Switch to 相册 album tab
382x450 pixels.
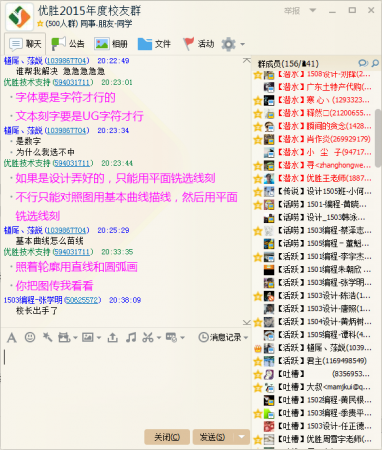point(111,44)
